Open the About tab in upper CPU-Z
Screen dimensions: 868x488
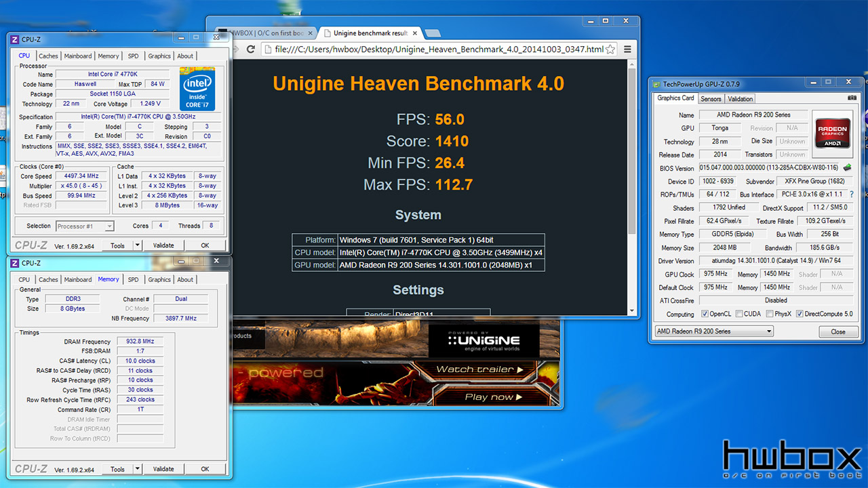click(185, 56)
